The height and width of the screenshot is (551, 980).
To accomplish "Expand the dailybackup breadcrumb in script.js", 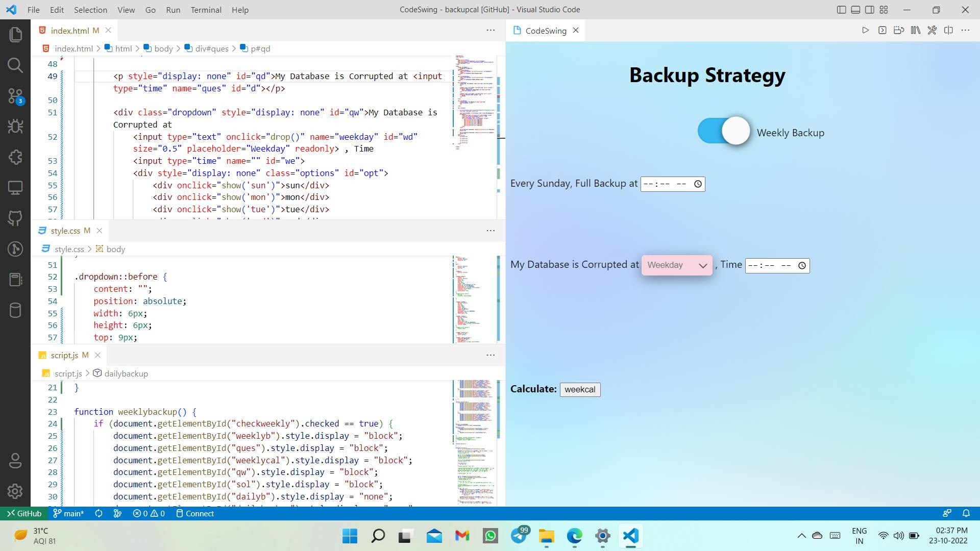I will pos(120,373).
